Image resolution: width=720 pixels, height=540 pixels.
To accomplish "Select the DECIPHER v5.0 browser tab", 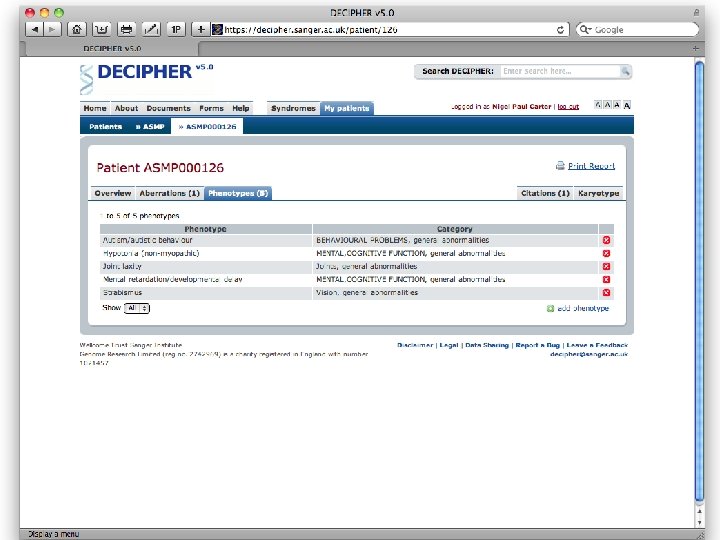I will [x=112, y=48].
